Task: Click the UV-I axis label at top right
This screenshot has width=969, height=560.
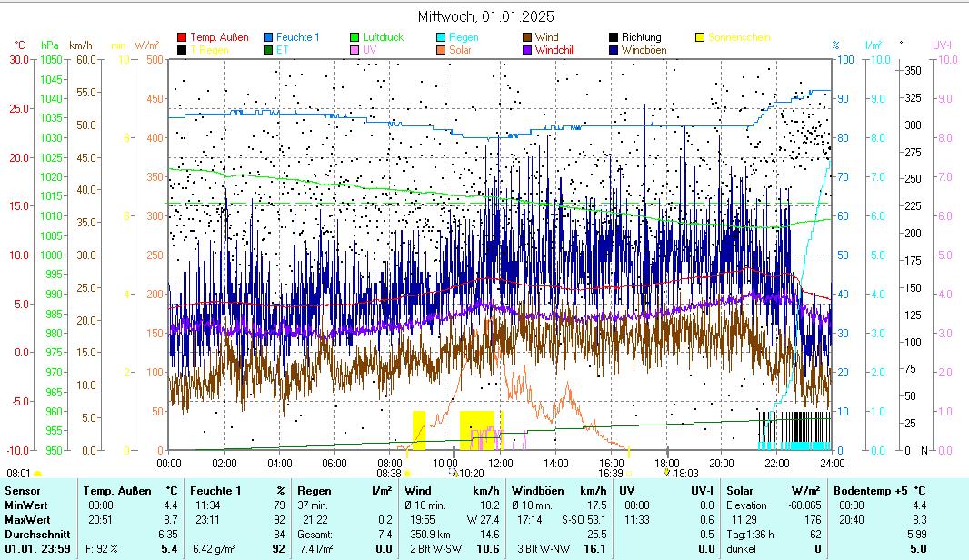Action: pos(942,45)
